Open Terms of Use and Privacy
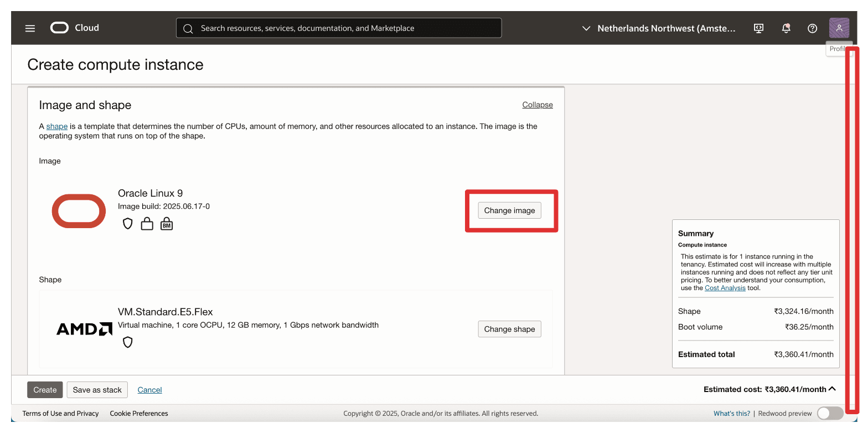Viewport: 868px width, 433px height. tap(61, 413)
